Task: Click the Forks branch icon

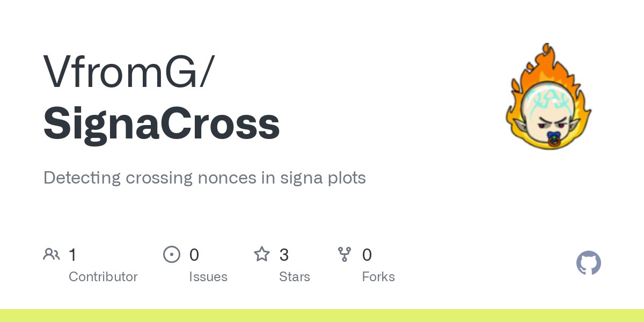Action: 345,254
